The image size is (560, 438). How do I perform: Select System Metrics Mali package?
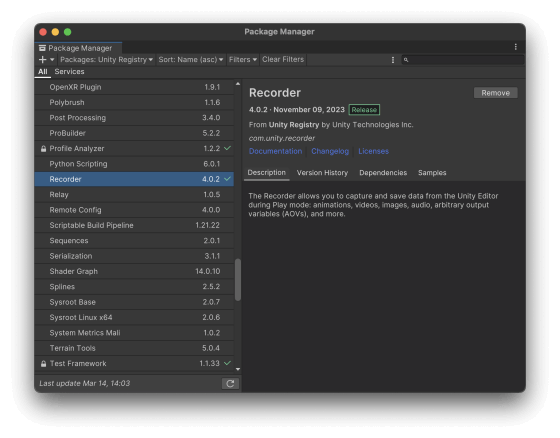point(134,333)
